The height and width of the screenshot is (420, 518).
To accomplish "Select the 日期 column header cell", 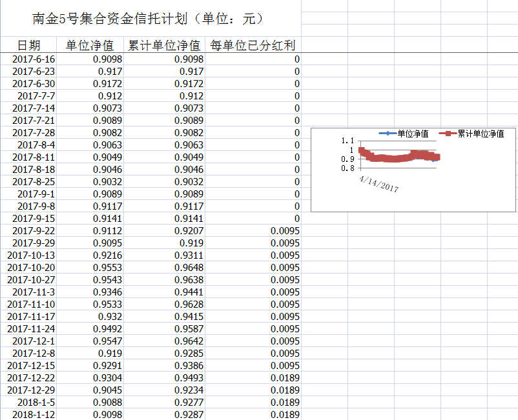I will coord(28,45).
